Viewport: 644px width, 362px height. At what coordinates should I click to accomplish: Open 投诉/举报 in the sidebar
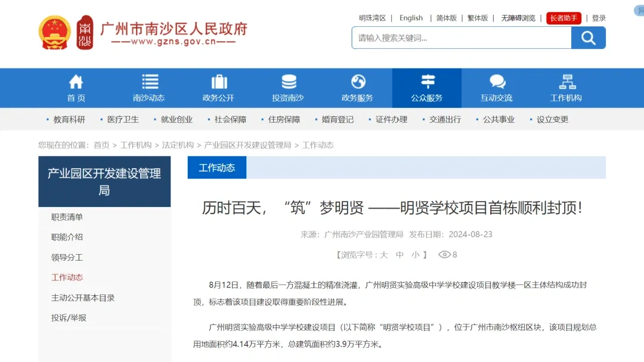(x=69, y=318)
